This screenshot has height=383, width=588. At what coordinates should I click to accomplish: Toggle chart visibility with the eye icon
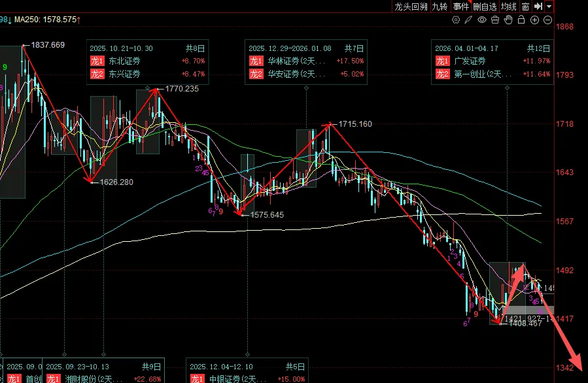(481, 20)
